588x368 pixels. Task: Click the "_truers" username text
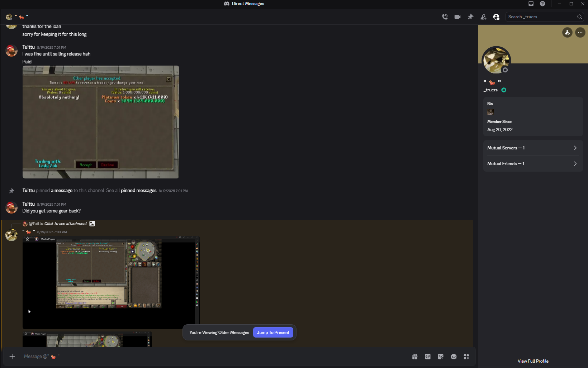pyautogui.click(x=490, y=90)
